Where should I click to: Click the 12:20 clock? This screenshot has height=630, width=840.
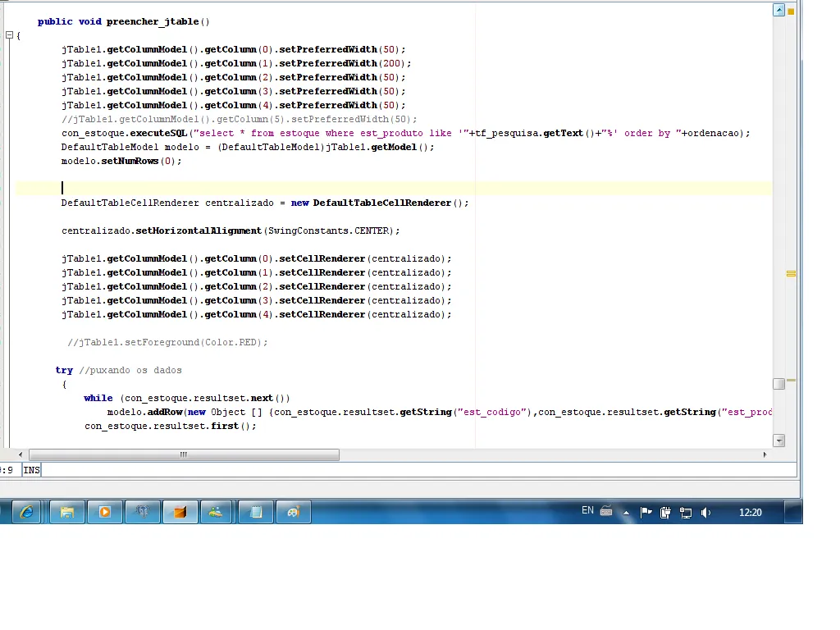coord(750,513)
